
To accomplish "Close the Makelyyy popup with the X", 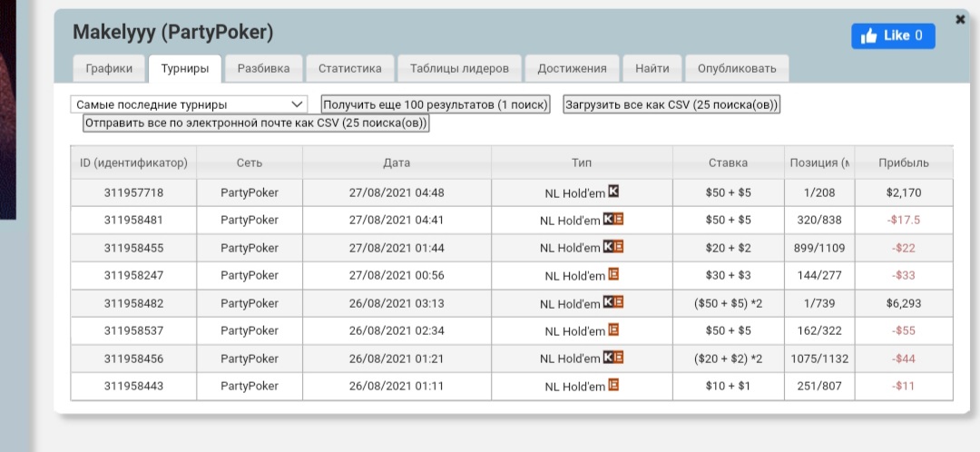I will 961,19.
